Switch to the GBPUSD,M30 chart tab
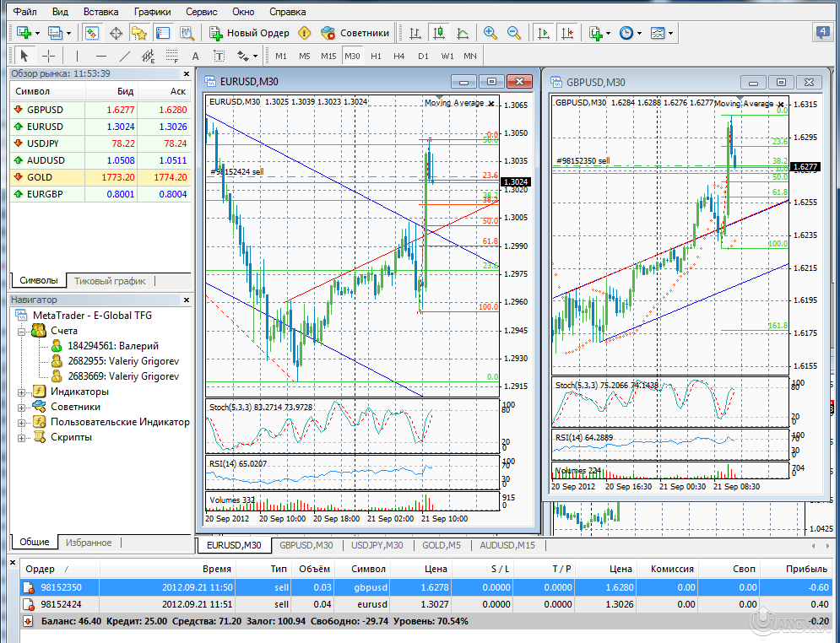 pos(306,545)
